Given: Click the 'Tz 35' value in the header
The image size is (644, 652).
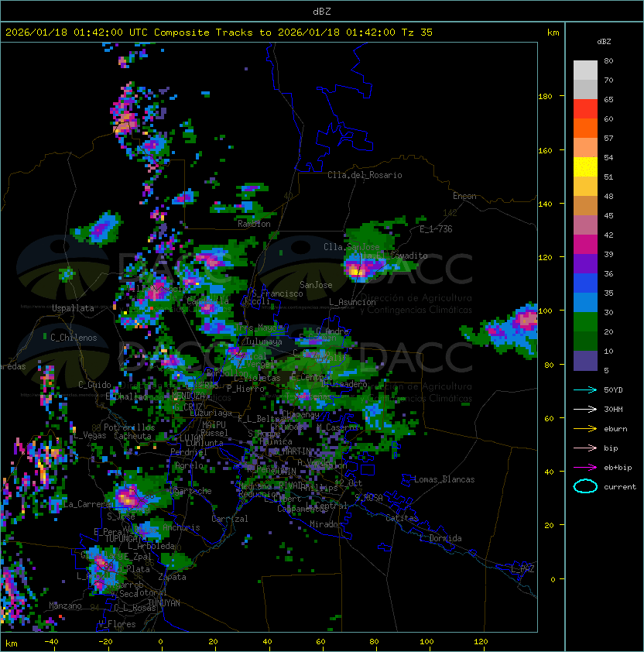Looking at the screenshot, I should point(417,33).
